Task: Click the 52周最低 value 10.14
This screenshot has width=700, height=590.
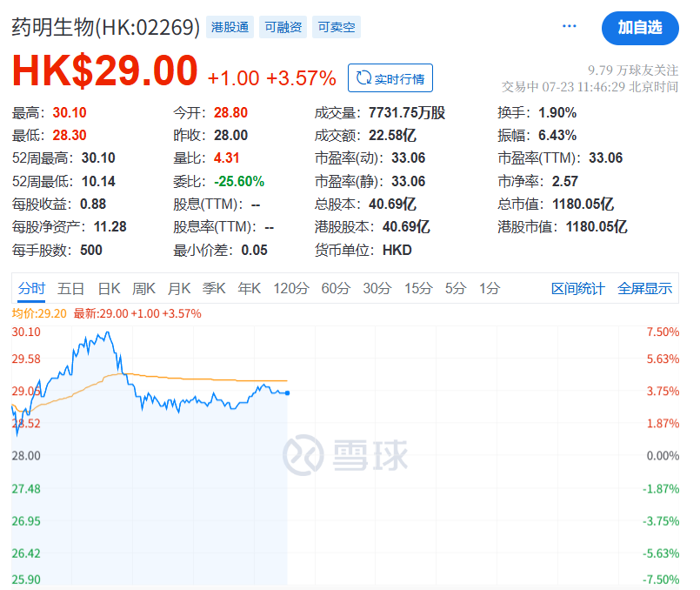Action: point(98,181)
